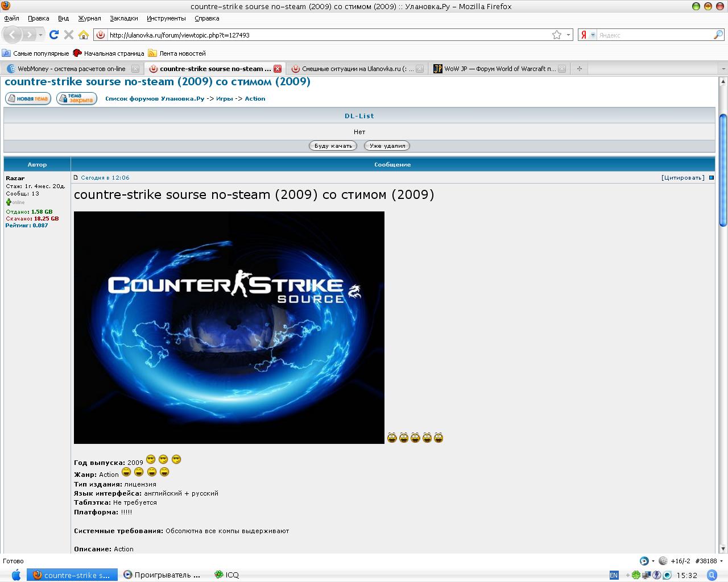Screen dimensions: 728x582
Task: Bookmark this page with the star icon
Action: click(557, 35)
